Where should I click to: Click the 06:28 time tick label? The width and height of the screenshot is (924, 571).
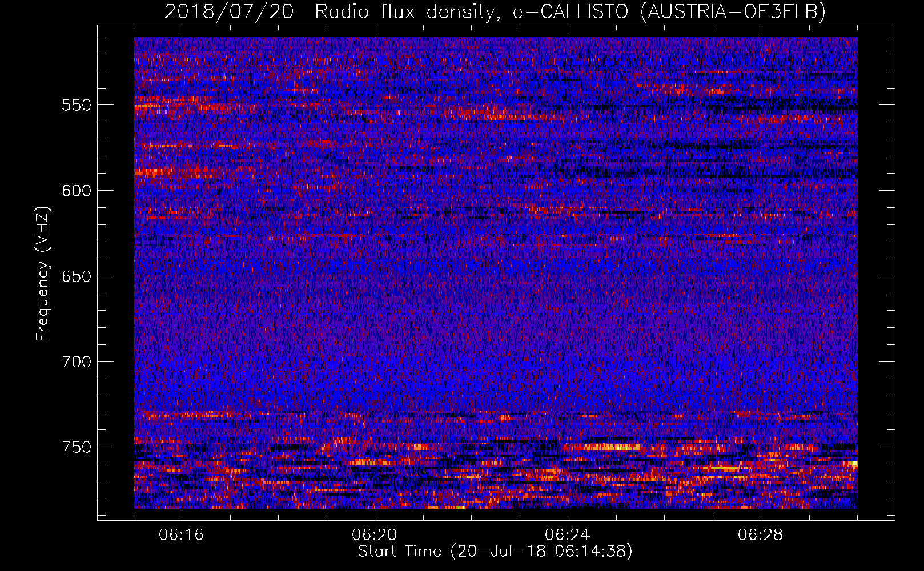click(x=761, y=535)
